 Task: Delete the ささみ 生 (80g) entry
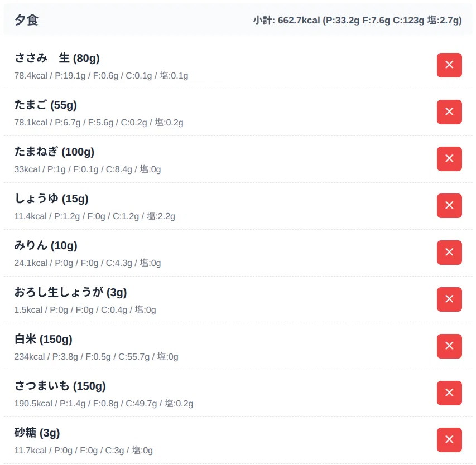coord(449,65)
